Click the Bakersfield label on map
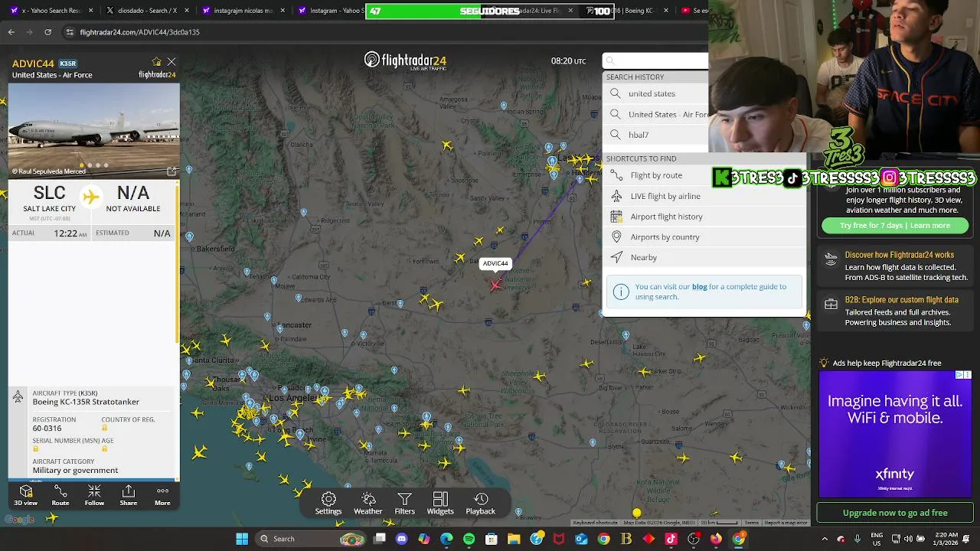This screenshot has height=551, width=980. click(216, 249)
